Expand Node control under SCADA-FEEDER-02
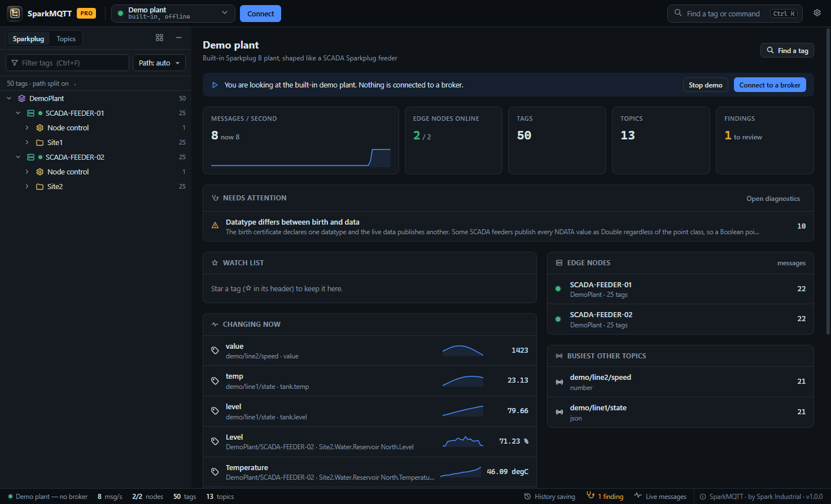The width and height of the screenshot is (831, 504). 27,172
